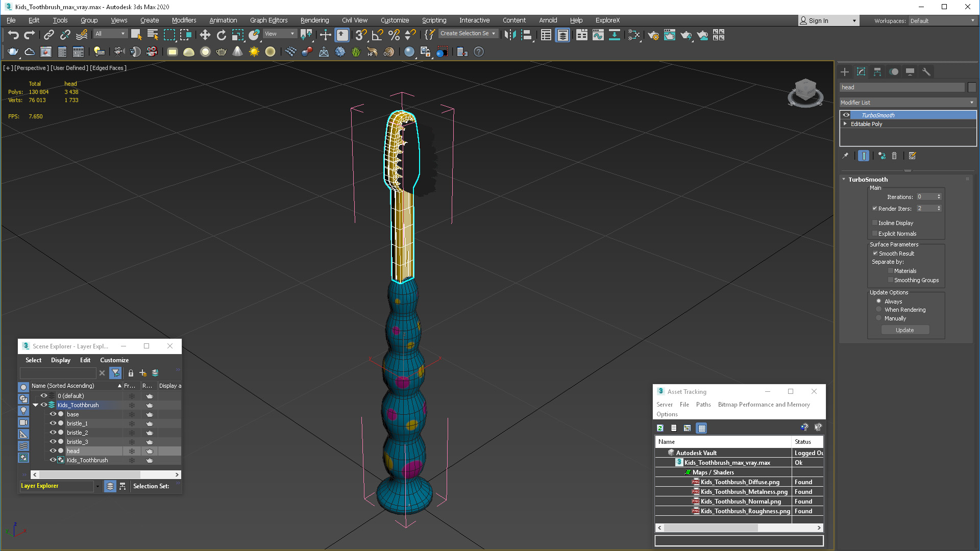Open Customize menu in Scene Explorer

114,360
